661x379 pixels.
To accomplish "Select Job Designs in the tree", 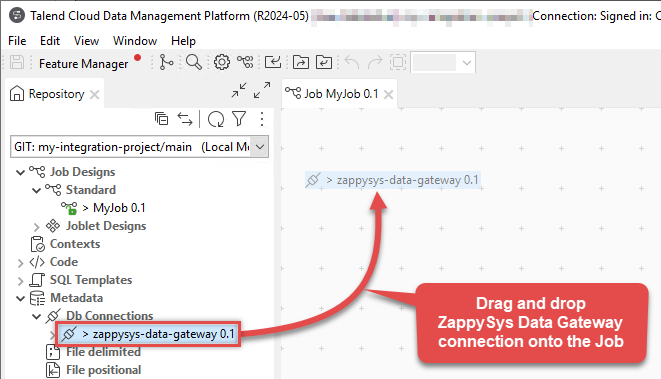I will click(x=82, y=172).
